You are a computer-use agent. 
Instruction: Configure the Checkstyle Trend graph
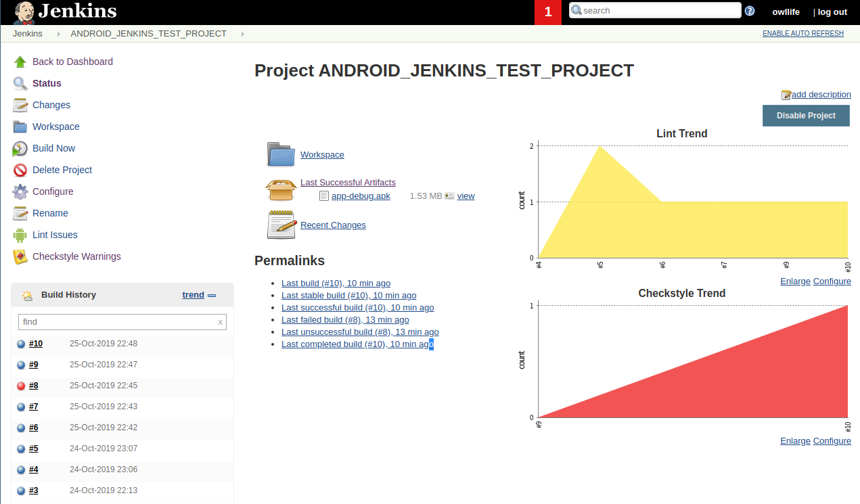tap(832, 441)
